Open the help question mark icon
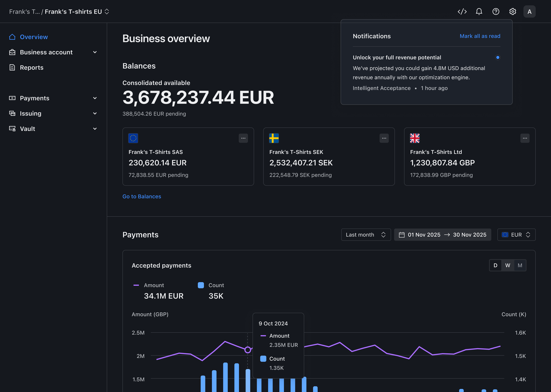The image size is (551, 392). (x=496, y=12)
